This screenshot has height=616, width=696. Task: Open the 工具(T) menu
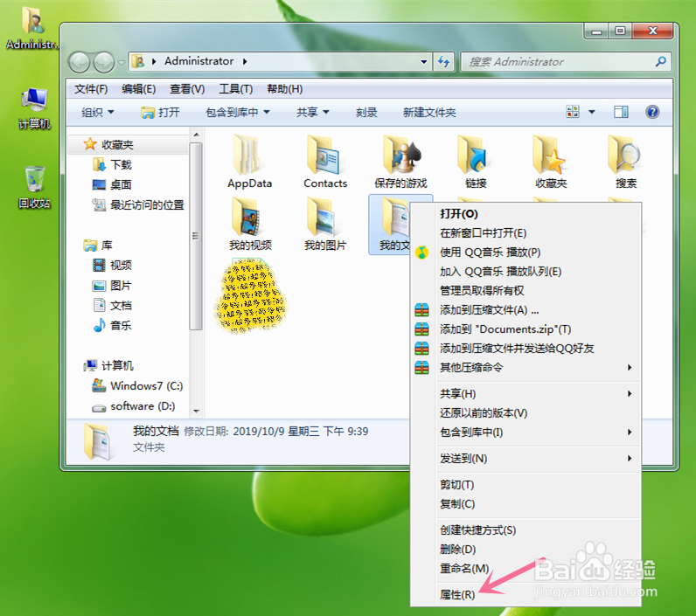click(x=236, y=89)
